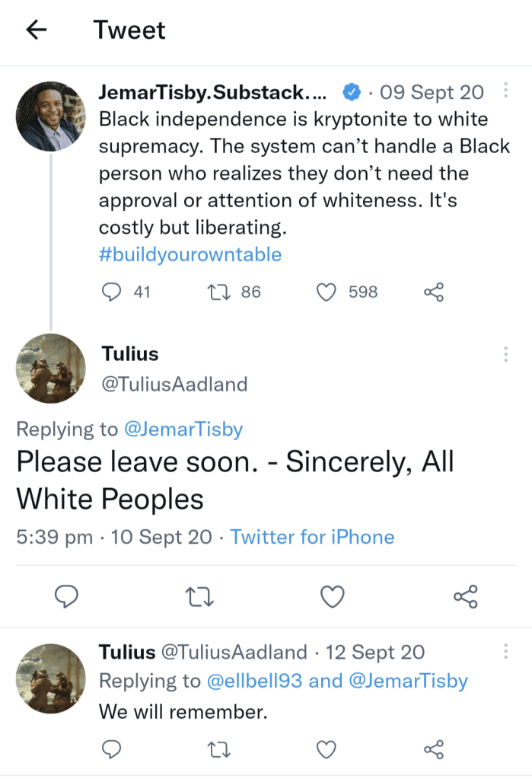Open Jemar Tisby's profile picture

(x=51, y=117)
